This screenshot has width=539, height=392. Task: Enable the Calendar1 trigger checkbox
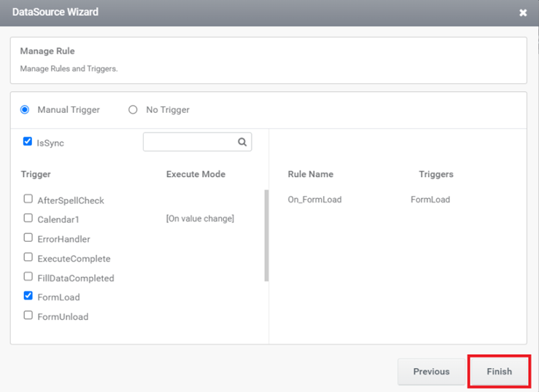tap(28, 218)
